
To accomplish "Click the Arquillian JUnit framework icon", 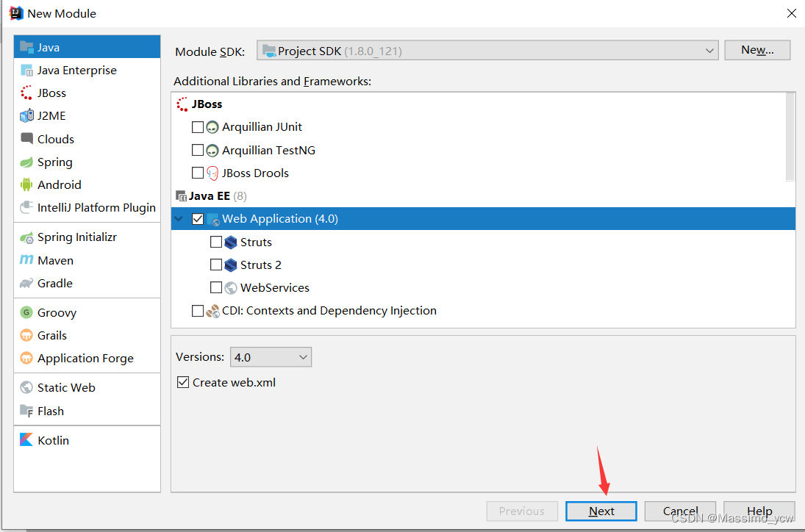I will click(x=212, y=127).
